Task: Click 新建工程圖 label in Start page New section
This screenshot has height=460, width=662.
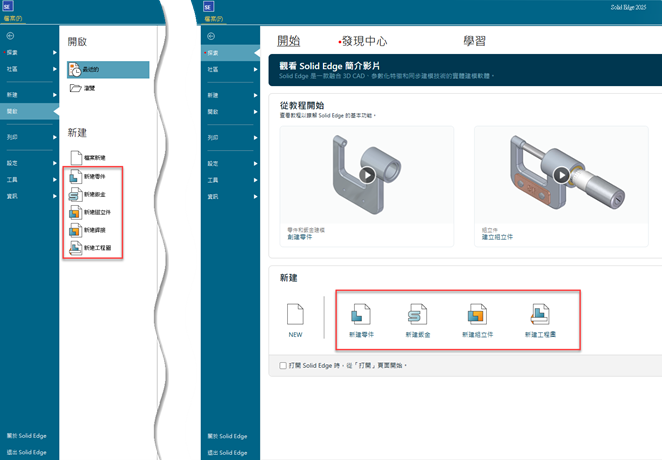Action: [540, 335]
